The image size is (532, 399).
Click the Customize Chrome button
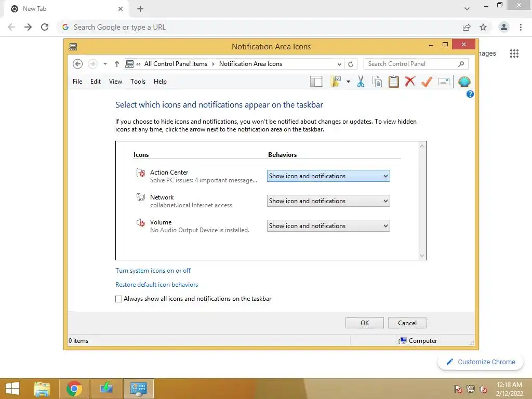(x=481, y=362)
